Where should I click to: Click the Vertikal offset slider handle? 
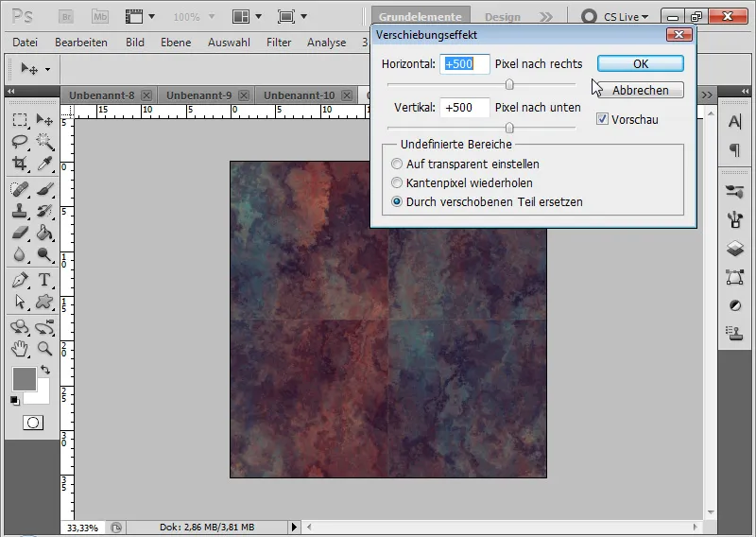click(x=509, y=128)
